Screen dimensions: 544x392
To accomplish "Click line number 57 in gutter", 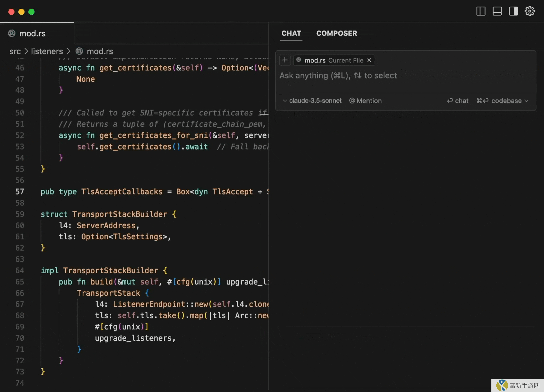I will 20,192.
